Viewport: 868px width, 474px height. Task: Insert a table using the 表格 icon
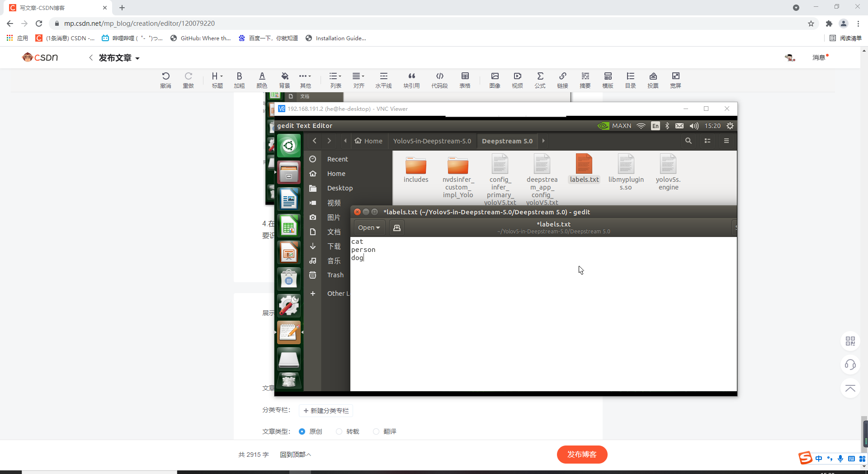point(465,80)
